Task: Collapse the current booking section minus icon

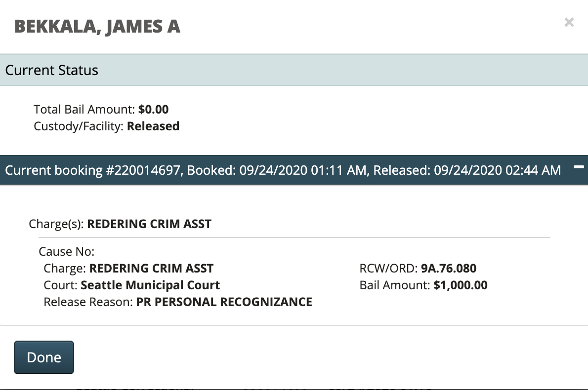Action: click(x=579, y=168)
